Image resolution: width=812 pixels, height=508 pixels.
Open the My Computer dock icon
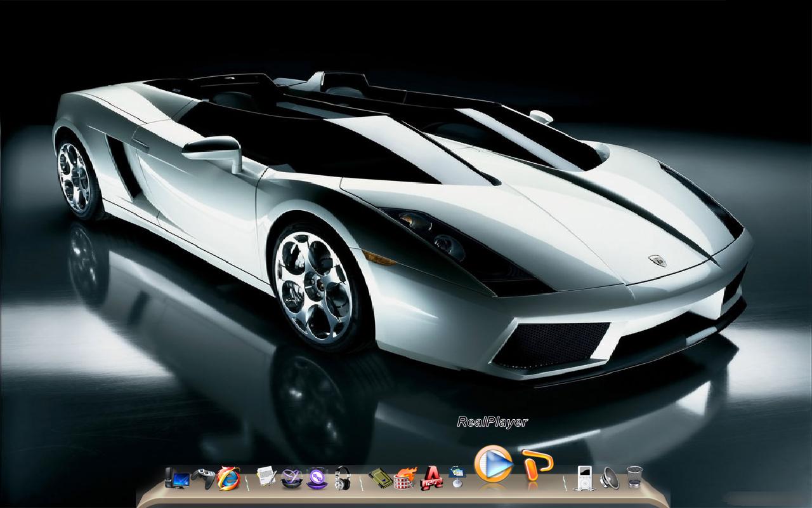pyautogui.click(x=177, y=478)
